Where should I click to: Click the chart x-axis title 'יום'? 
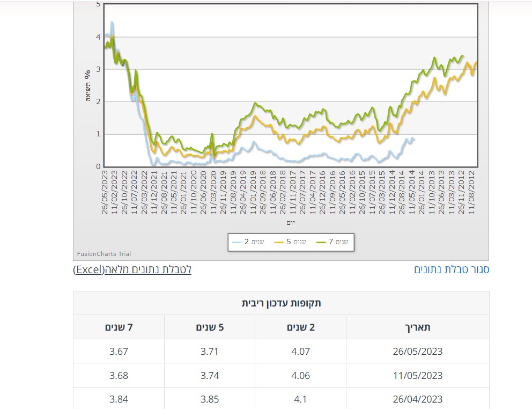291,223
